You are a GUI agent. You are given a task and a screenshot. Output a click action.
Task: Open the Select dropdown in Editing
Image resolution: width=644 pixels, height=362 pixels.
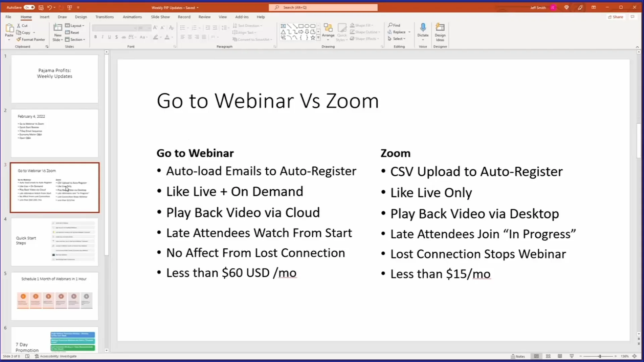(x=397, y=39)
